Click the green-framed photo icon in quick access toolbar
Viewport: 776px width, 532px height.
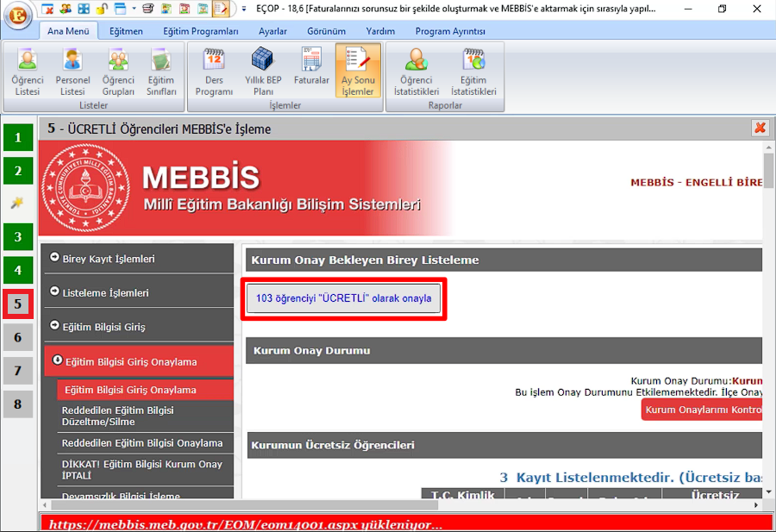[166, 9]
